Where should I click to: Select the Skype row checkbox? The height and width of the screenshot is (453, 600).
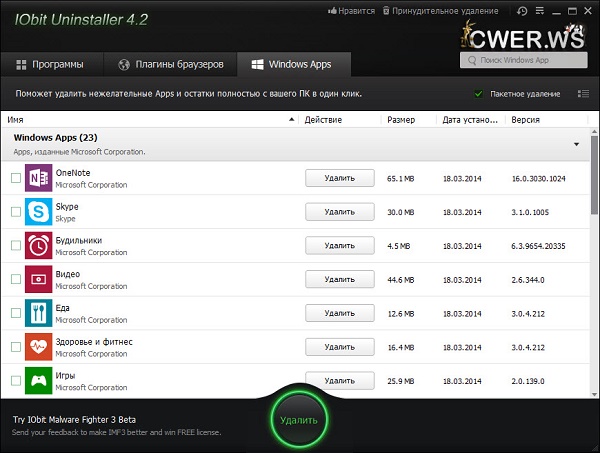point(15,212)
